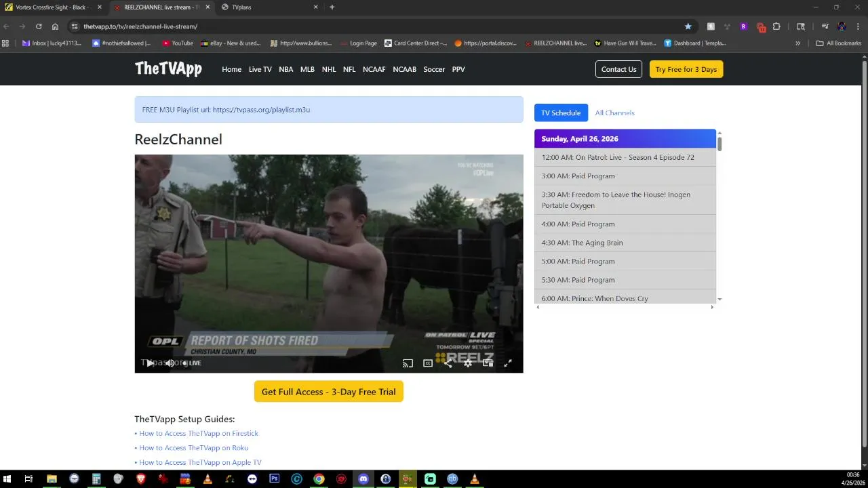Open the MLB nav item

click(307, 69)
